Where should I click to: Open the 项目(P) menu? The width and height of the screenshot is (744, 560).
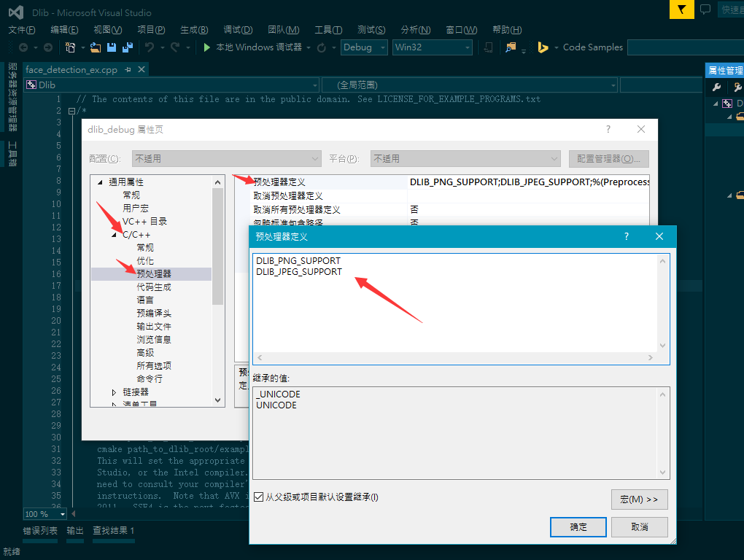[152, 30]
